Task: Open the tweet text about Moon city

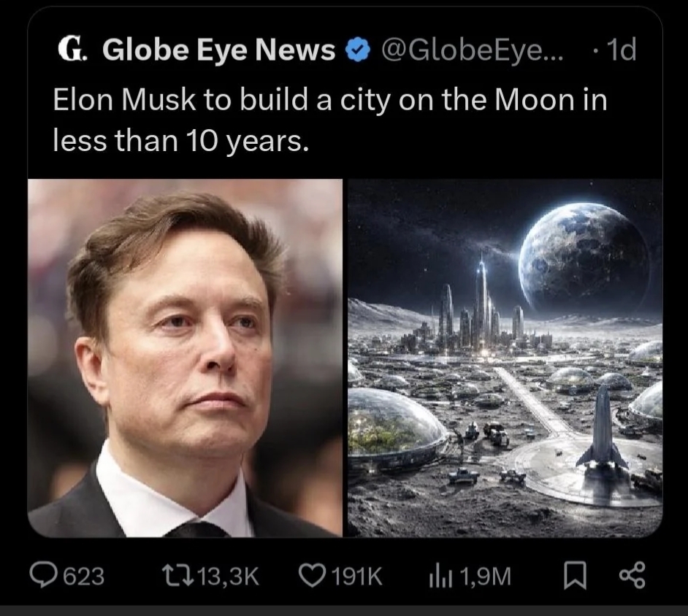Action: (330, 119)
